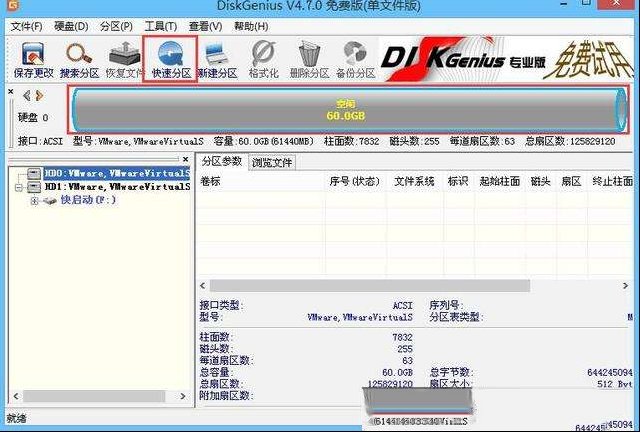Click tree panel scroll right arrow
640x432 pixels.
click(x=182, y=396)
